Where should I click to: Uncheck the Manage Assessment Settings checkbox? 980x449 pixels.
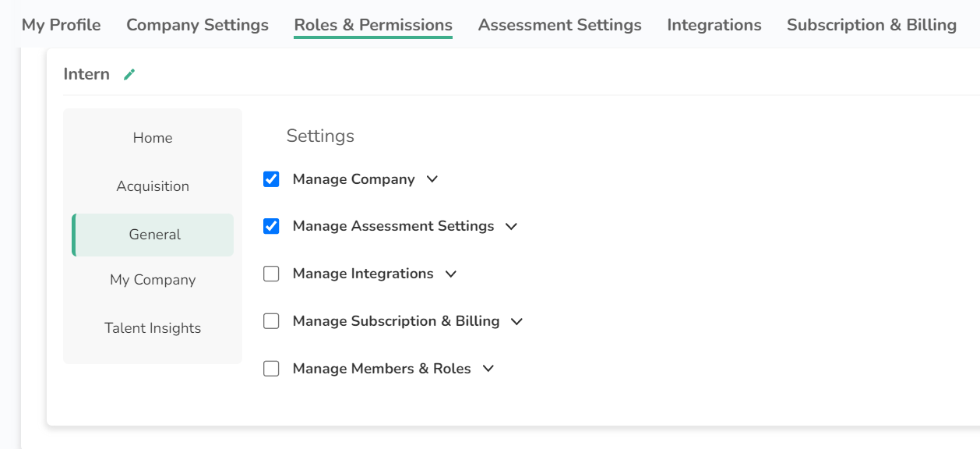pos(271,226)
